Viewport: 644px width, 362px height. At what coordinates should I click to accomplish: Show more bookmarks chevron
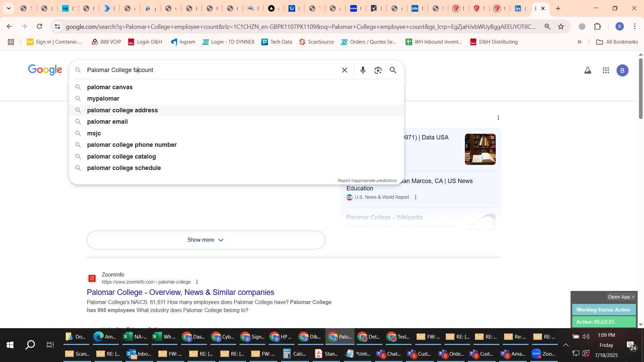[579, 42]
